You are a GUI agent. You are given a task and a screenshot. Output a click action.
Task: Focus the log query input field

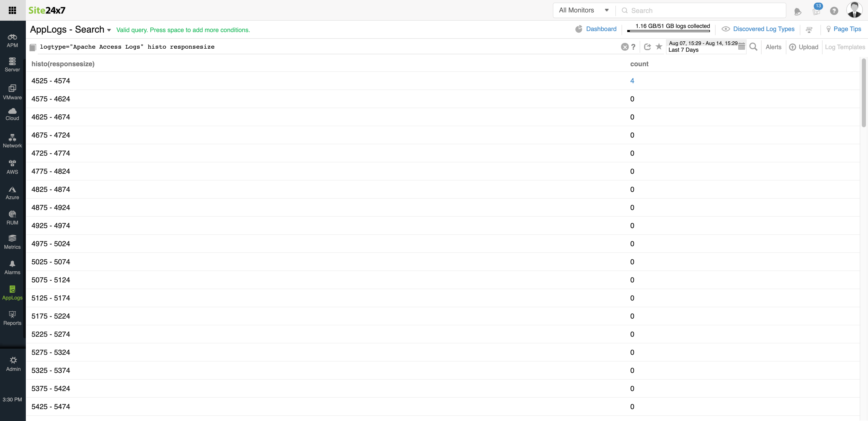303,47
